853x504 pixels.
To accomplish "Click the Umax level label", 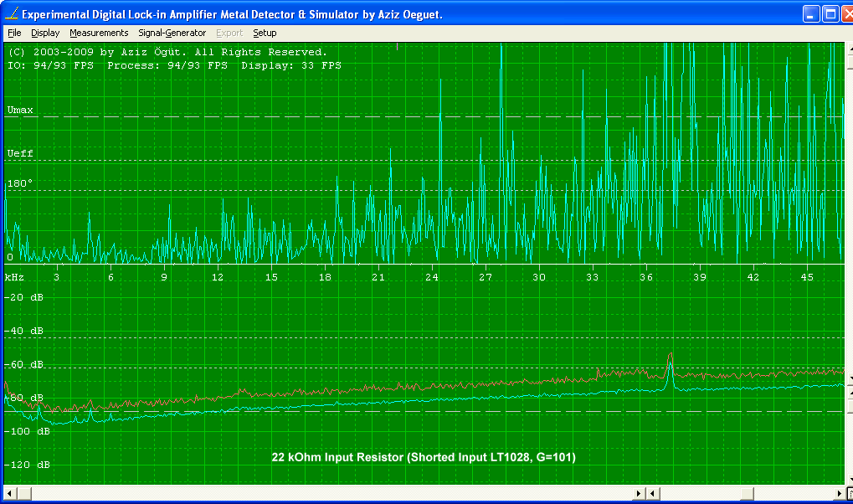I will pyautogui.click(x=21, y=110).
